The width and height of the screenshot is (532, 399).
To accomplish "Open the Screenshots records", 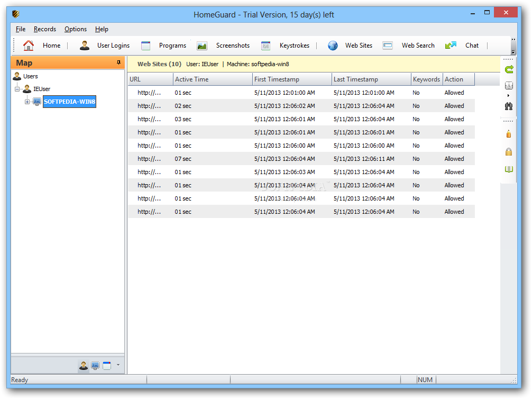I will [x=223, y=46].
